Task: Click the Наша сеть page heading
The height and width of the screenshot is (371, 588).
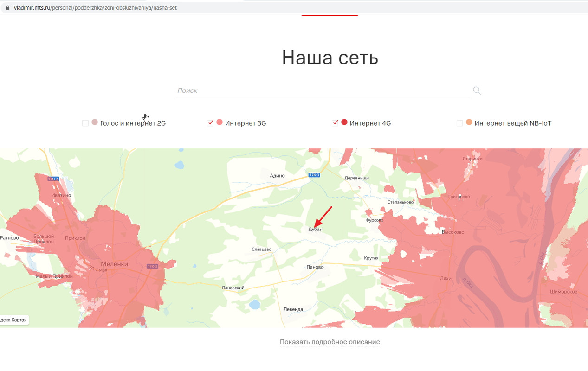Action: (x=330, y=57)
